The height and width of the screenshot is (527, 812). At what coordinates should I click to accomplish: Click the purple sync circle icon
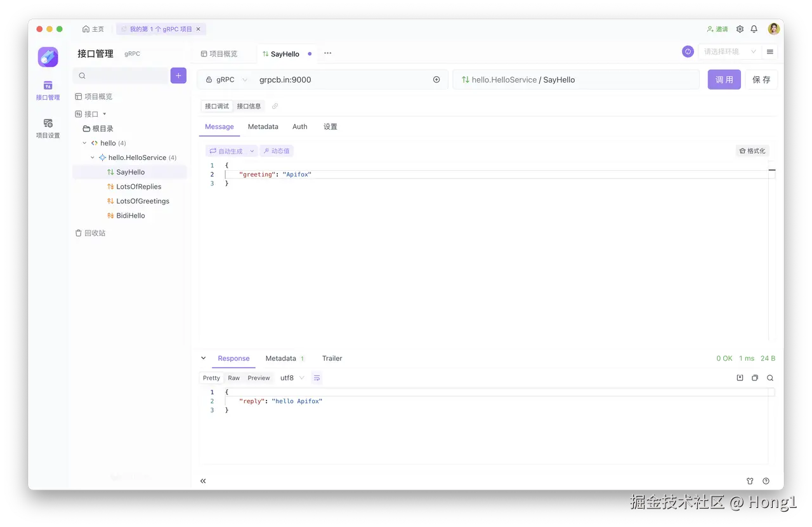point(688,51)
